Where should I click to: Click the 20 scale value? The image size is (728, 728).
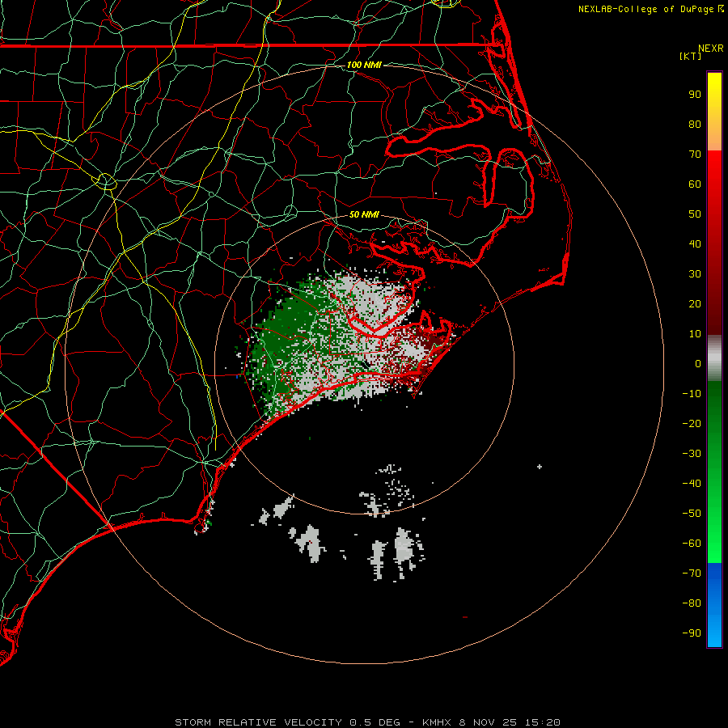pyautogui.click(x=695, y=304)
